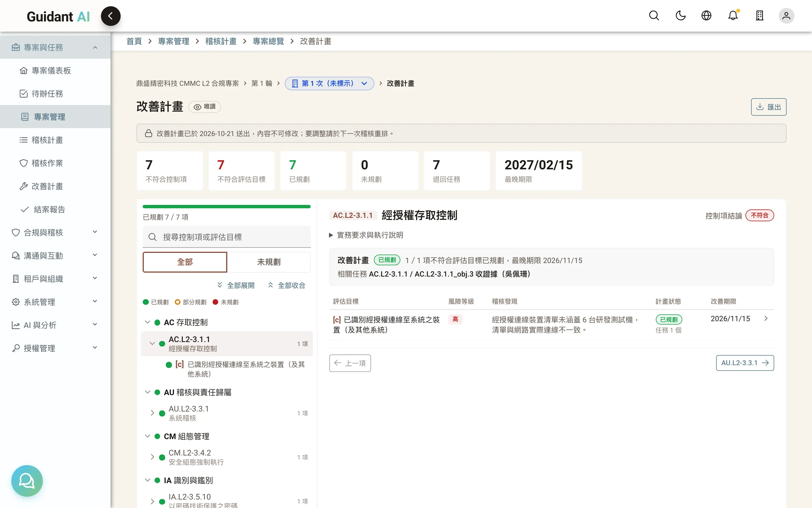Open search from the top bar magnifier
Viewport: 812px width, 508px height.
tap(654, 16)
